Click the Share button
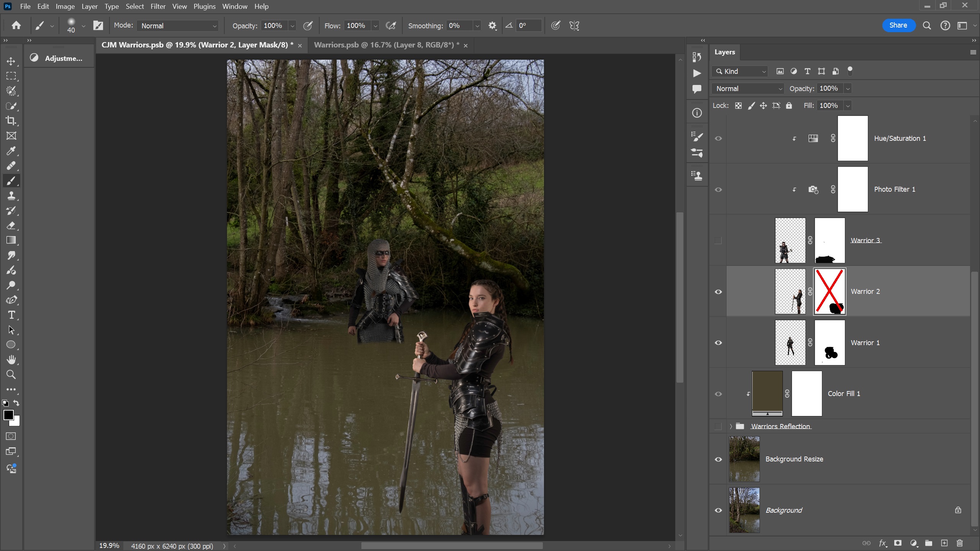This screenshot has width=980, height=551. pos(898,25)
